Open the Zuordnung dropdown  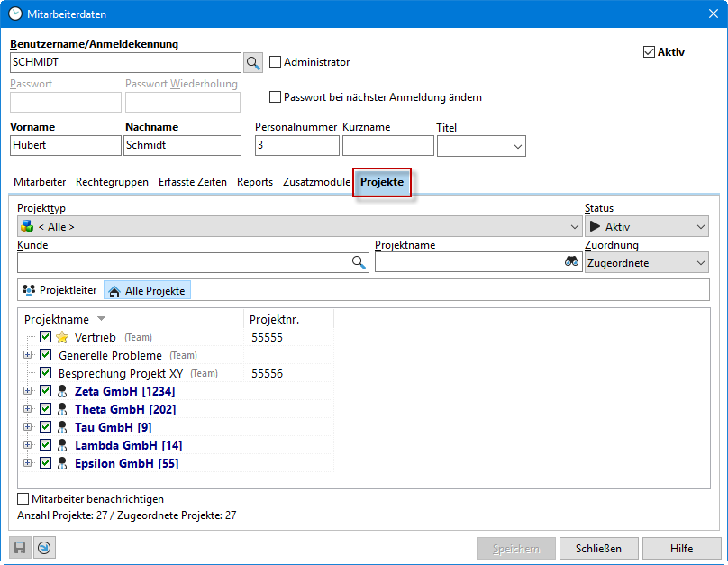[x=646, y=262]
